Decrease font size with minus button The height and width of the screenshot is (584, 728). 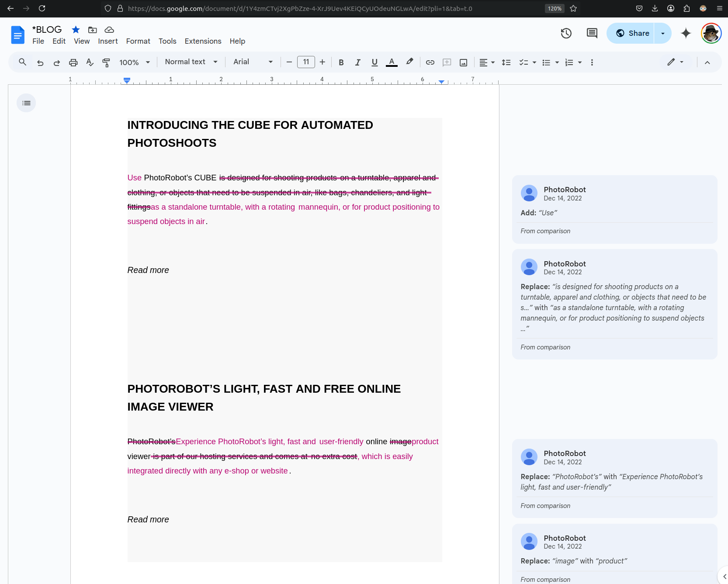pyautogui.click(x=289, y=62)
